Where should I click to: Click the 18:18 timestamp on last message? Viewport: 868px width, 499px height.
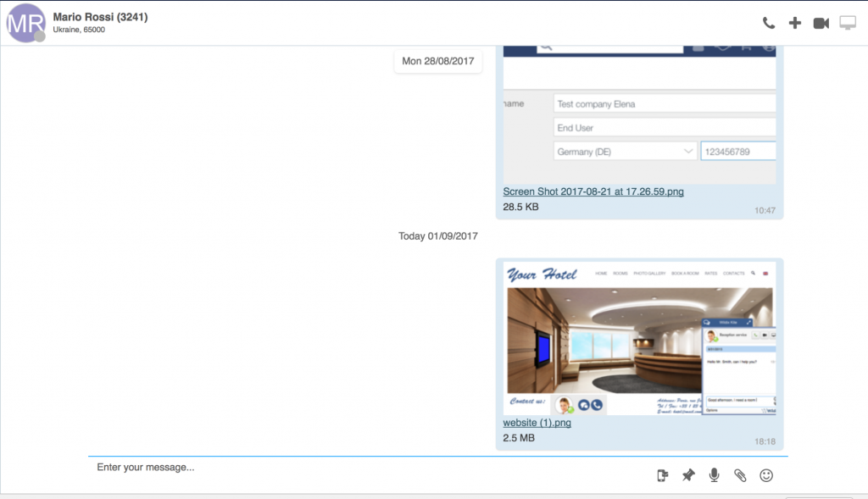point(765,441)
